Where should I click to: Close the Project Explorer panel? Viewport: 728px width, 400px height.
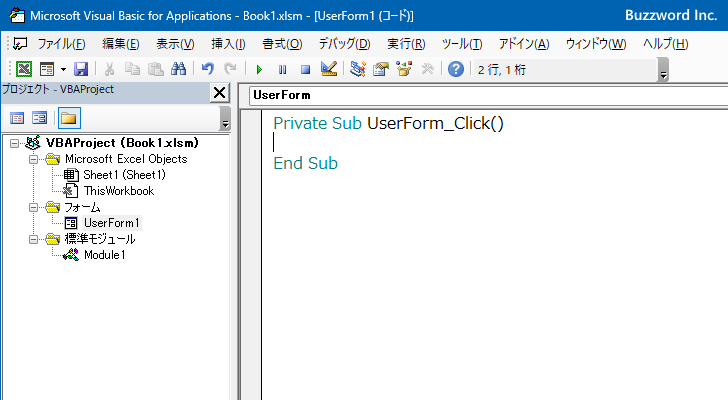pyautogui.click(x=220, y=93)
